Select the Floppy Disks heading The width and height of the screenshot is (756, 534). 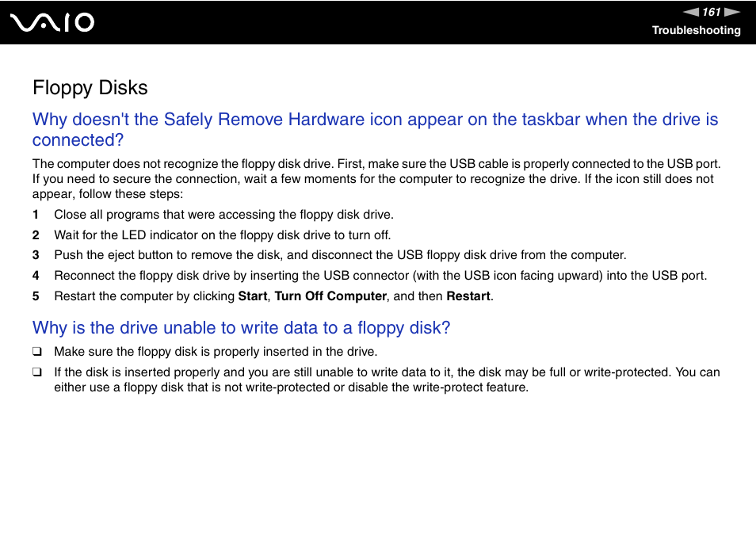point(90,88)
